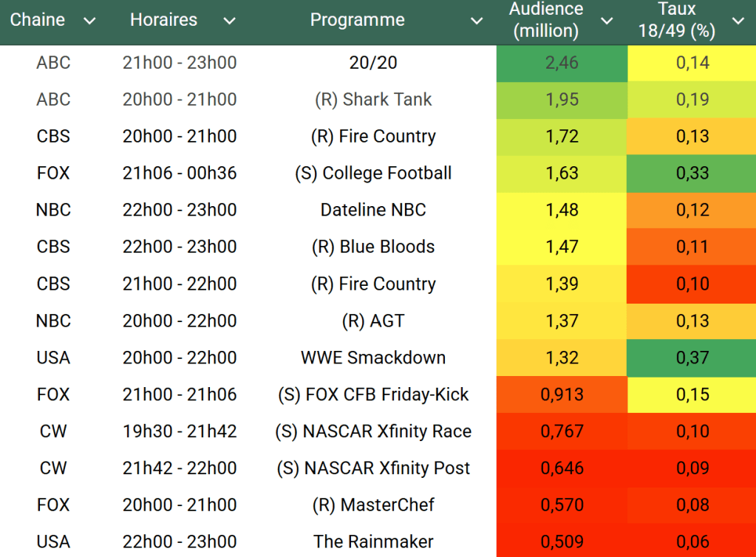Image resolution: width=756 pixels, height=557 pixels.
Task: Select the orange 0,913 audience cell
Action: tap(562, 394)
